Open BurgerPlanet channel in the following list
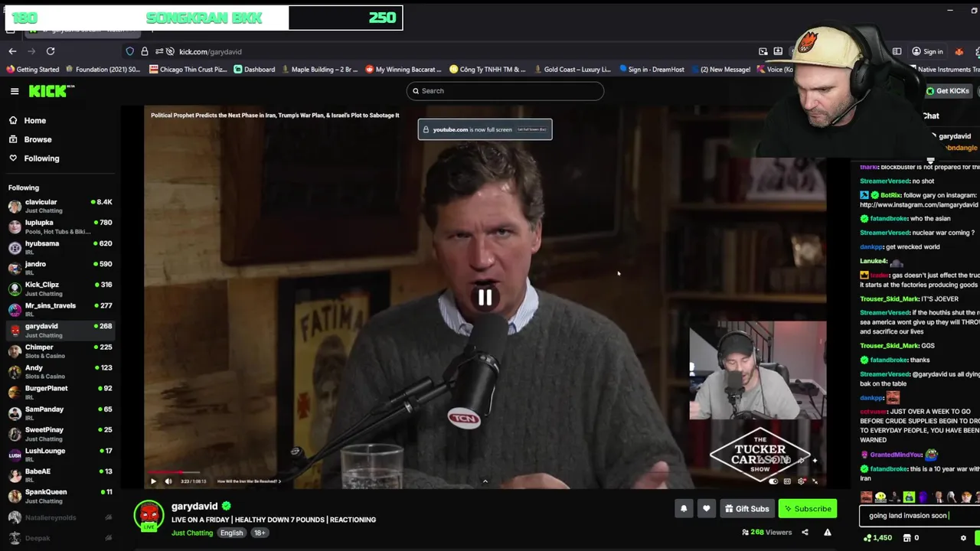The image size is (980, 551). point(60,392)
